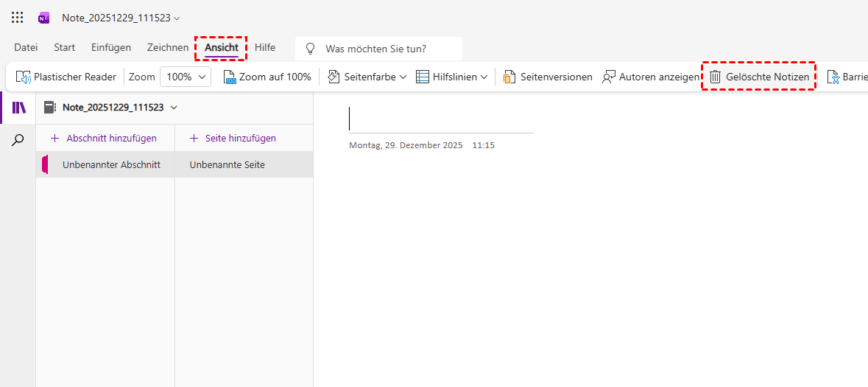Open file name dropdown in title bar
This screenshot has width=868, height=387.
[176, 18]
